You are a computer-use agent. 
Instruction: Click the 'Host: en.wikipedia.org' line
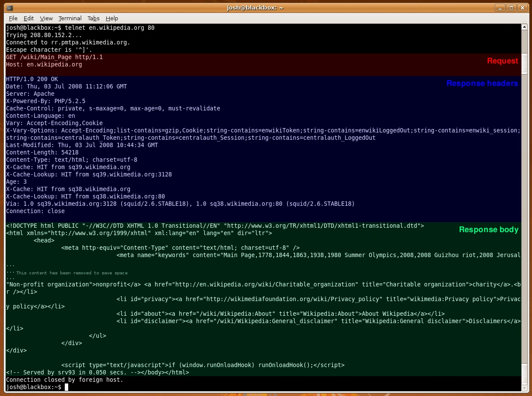pyautogui.click(x=44, y=64)
